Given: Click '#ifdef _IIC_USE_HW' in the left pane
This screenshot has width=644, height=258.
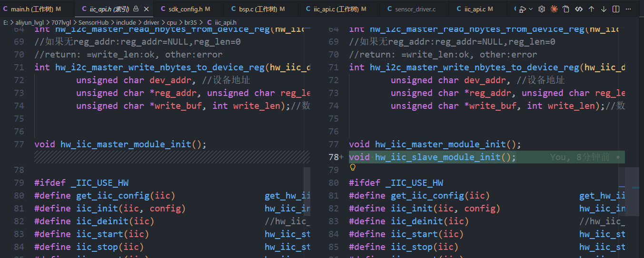Looking at the screenshot, I should coord(81,183).
